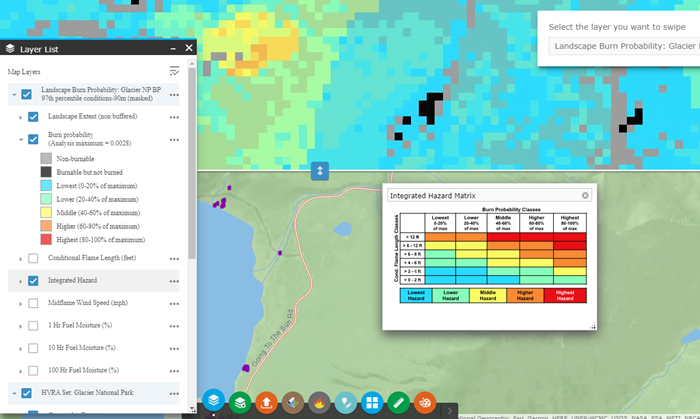Enable Conditional Flame Length (feet) layer
The image size is (700, 419).
click(33, 258)
